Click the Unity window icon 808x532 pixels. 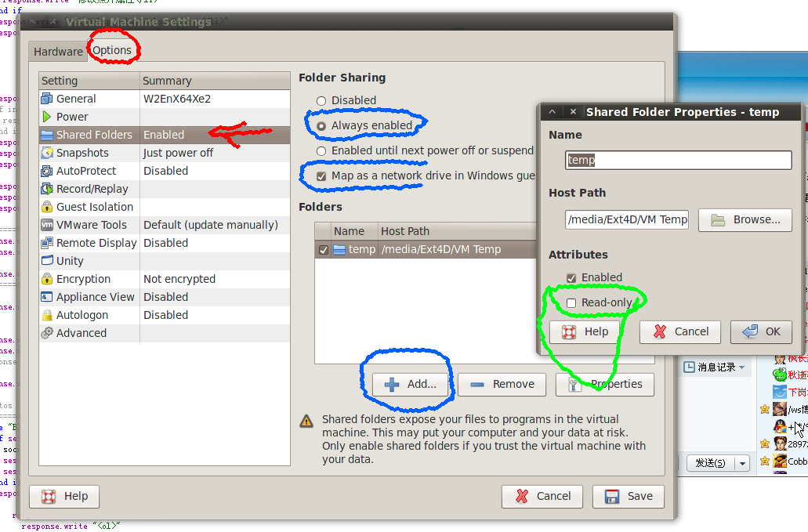[47, 261]
